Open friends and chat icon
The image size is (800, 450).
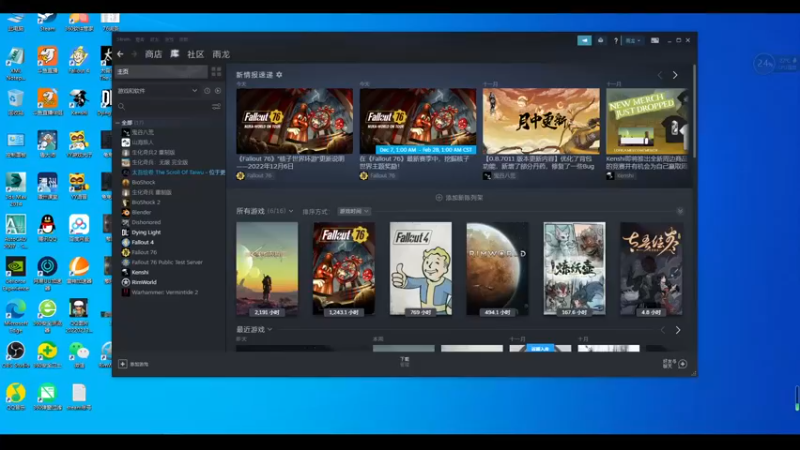pos(682,364)
